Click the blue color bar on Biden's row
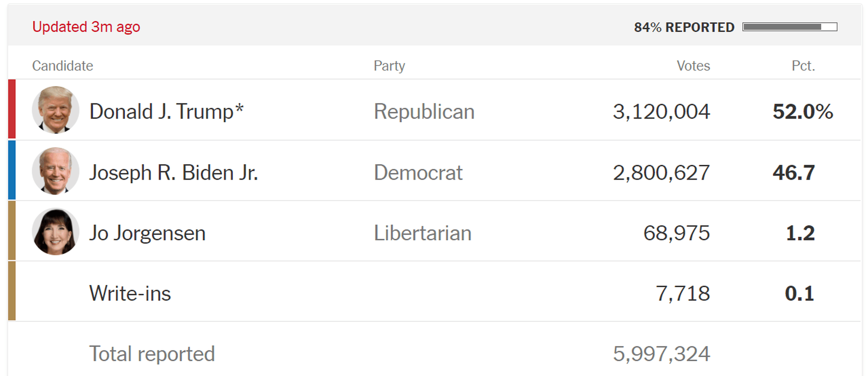Viewport: 868px width, 376px height. pyautogui.click(x=12, y=170)
